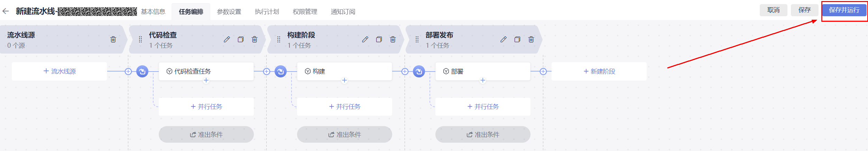Screen dimensions: 868x151
Task: Click the blue trigger icon before 代码检查任务
Action: coord(142,72)
